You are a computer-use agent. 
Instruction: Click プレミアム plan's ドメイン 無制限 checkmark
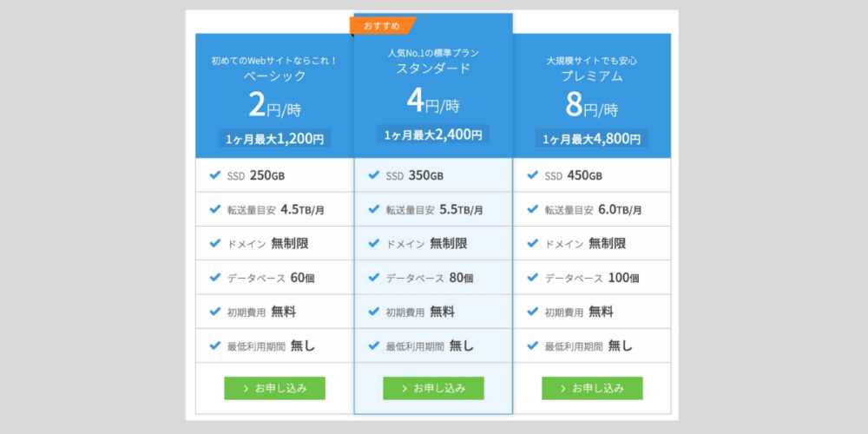tap(533, 243)
